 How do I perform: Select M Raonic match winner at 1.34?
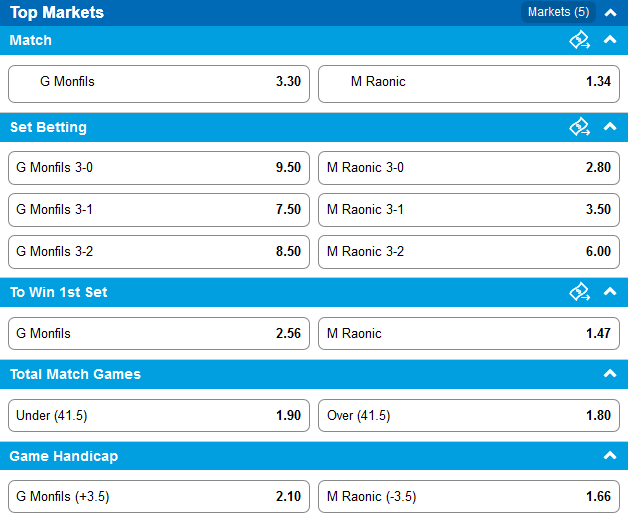click(x=469, y=84)
